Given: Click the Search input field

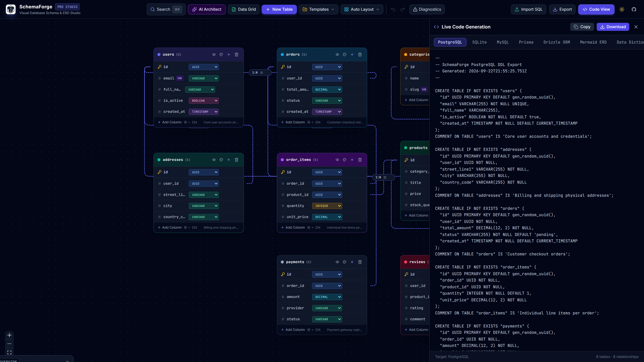Looking at the screenshot, I should (x=166, y=9).
